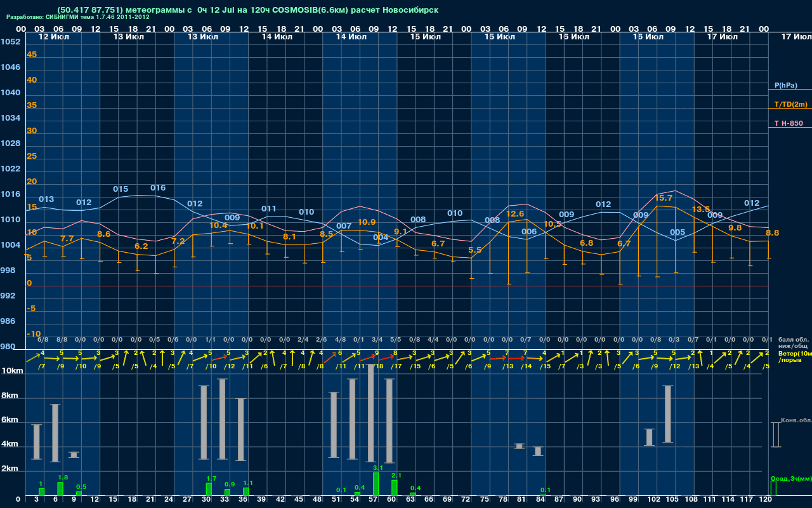Click the 1034 pressure axis value
Viewport: 812px width, 508px height.
[10, 118]
